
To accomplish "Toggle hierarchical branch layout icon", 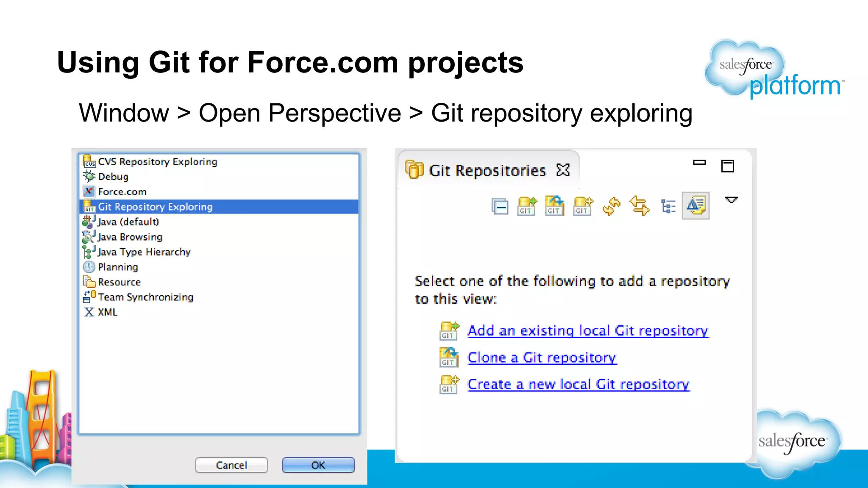I will coord(668,207).
